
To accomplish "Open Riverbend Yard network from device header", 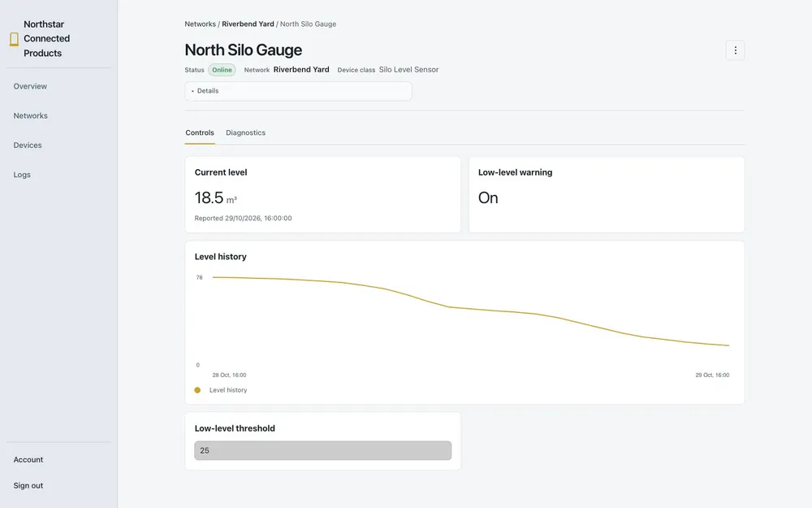I will tap(301, 69).
